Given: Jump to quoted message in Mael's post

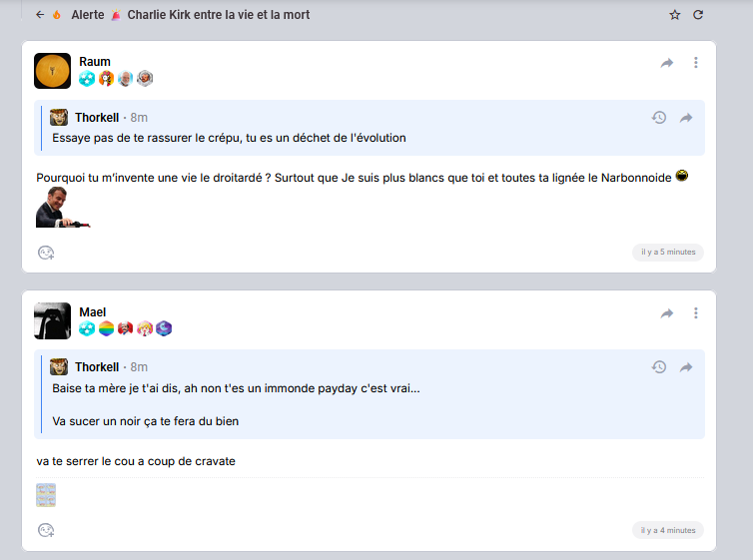Looking at the screenshot, I should point(686,367).
